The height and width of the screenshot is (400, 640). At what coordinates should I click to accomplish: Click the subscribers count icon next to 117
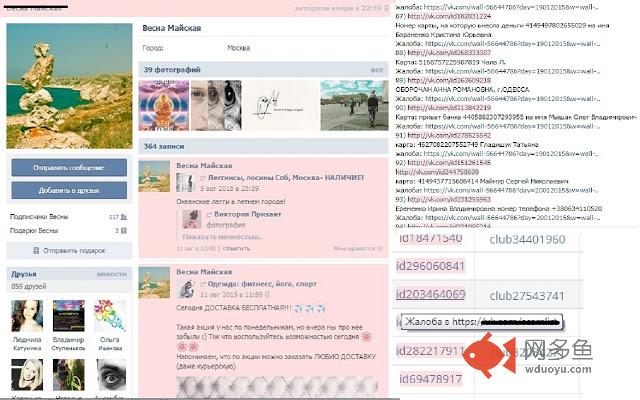point(124,217)
